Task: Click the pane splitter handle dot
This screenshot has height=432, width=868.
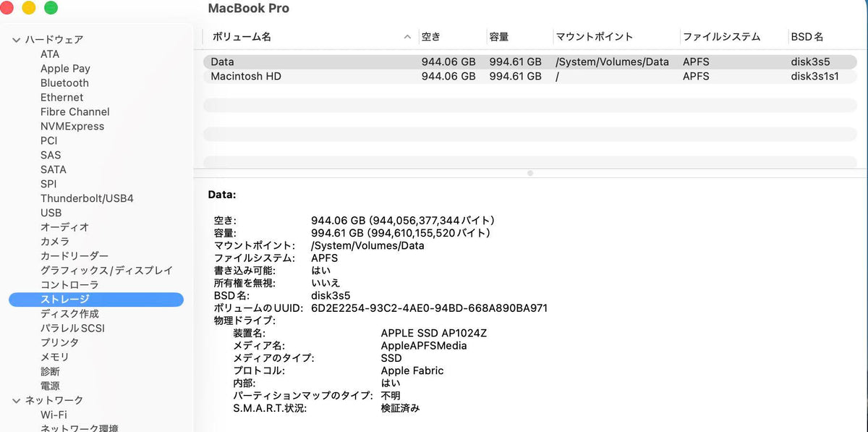Action: [530, 173]
